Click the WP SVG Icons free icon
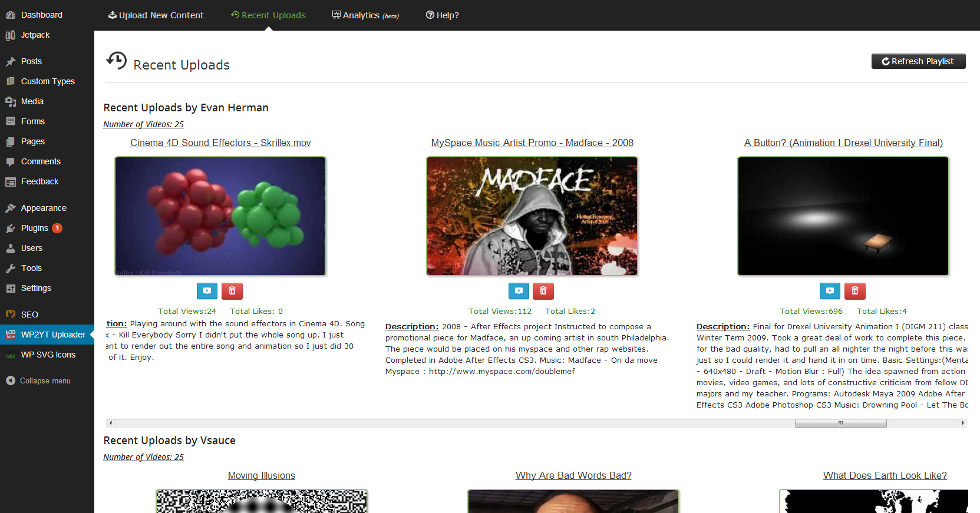 [x=11, y=355]
